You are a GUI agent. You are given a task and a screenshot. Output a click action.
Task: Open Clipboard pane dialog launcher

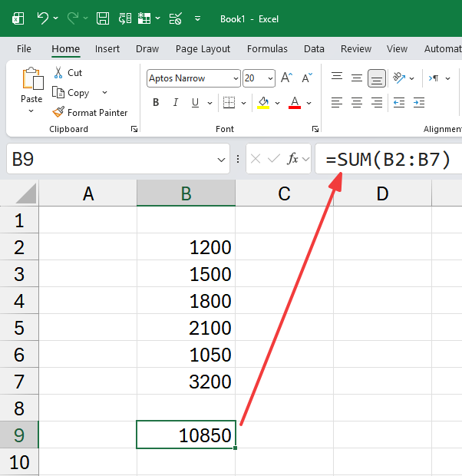click(134, 129)
